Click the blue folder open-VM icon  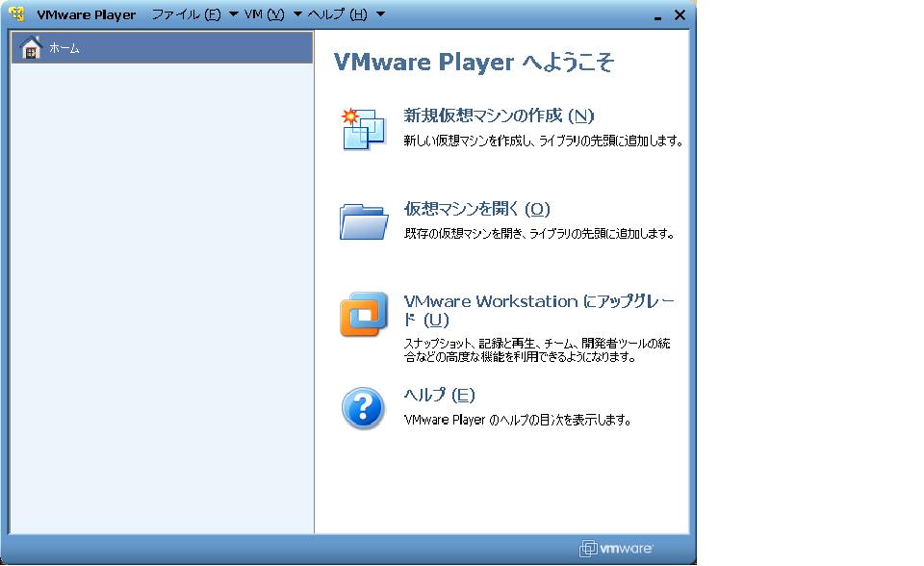(363, 220)
